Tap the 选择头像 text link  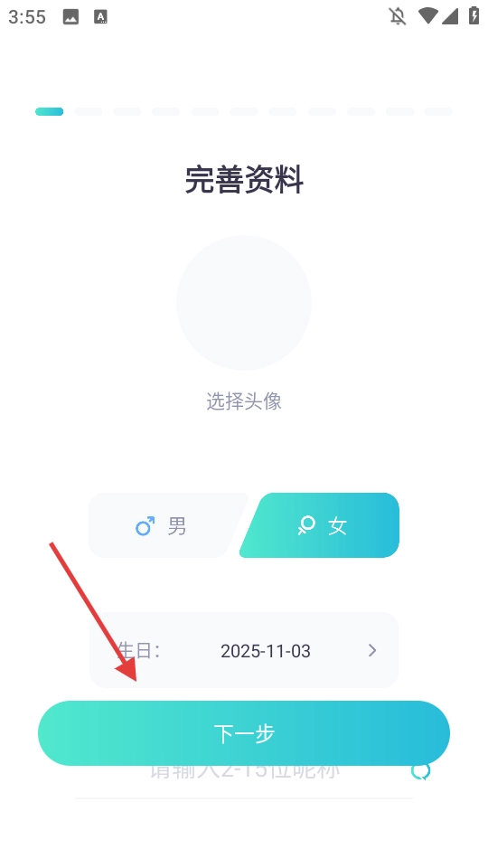[244, 401]
